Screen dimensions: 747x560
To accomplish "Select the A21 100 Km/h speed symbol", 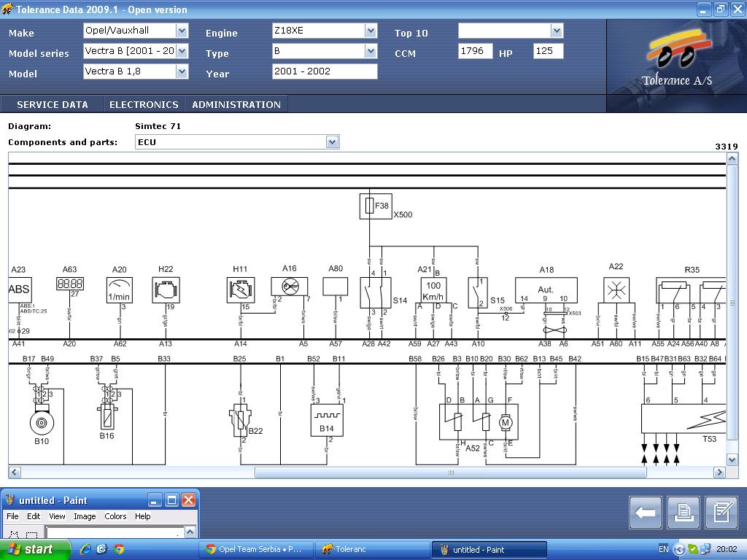I will [x=433, y=290].
